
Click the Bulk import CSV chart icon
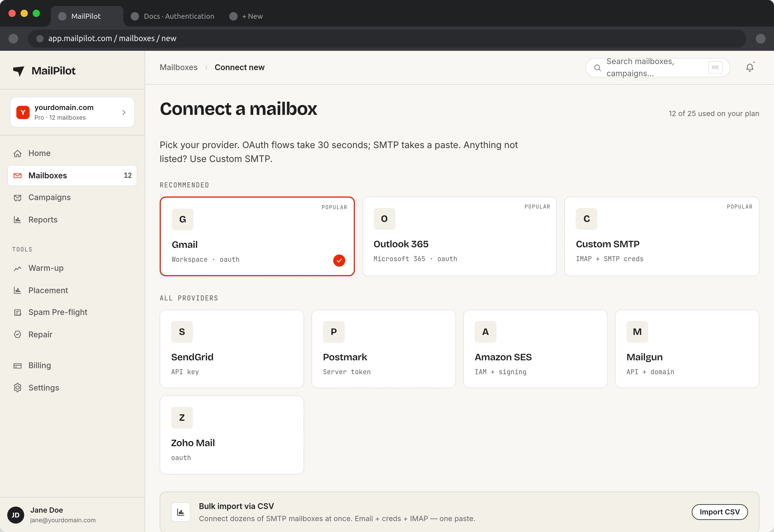pyautogui.click(x=181, y=512)
